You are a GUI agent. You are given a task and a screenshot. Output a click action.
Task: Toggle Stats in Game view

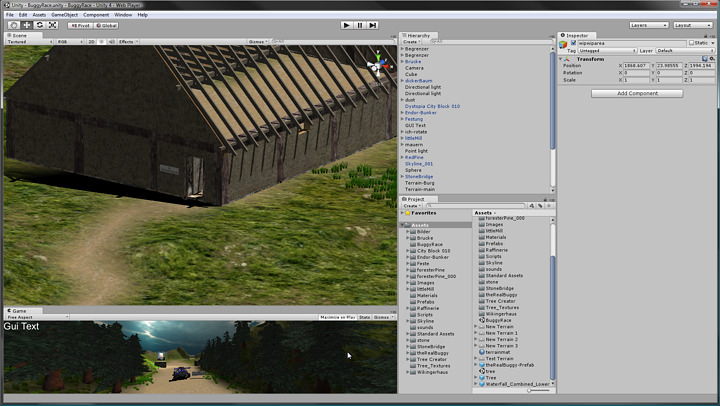coord(365,317)
